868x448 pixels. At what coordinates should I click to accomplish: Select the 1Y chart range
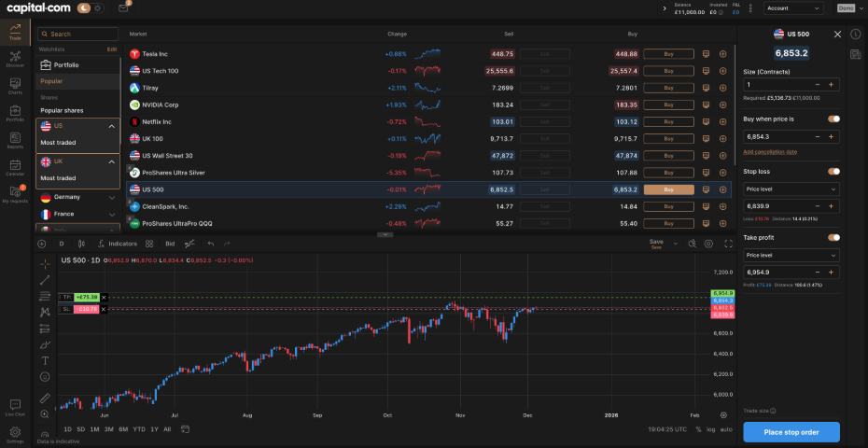point(154,429)
